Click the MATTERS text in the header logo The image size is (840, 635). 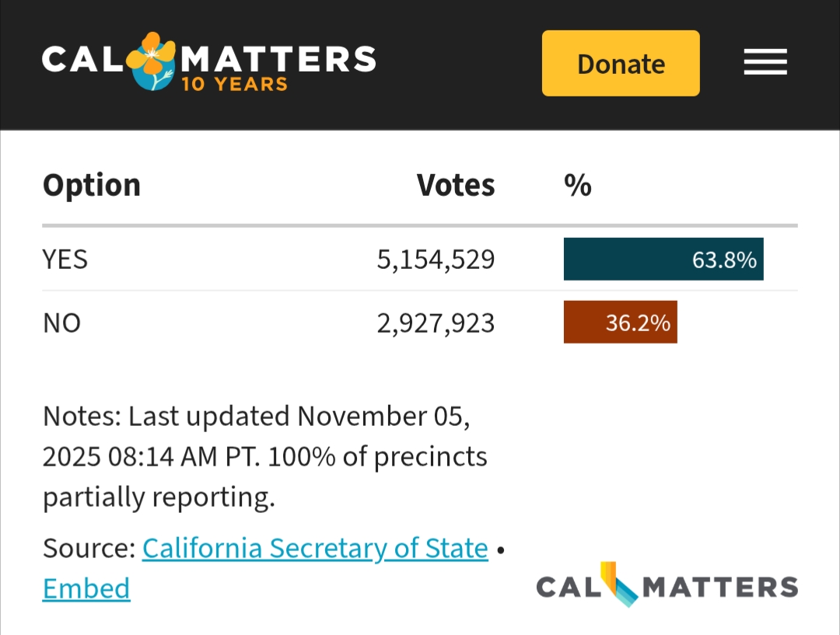click(278, 58)
